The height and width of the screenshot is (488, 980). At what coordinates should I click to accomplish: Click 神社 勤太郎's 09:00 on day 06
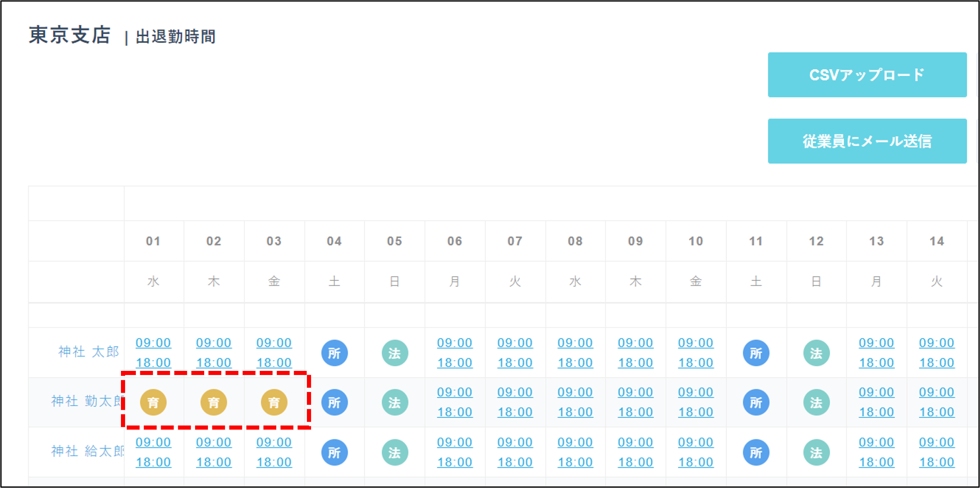pos(454,392)
